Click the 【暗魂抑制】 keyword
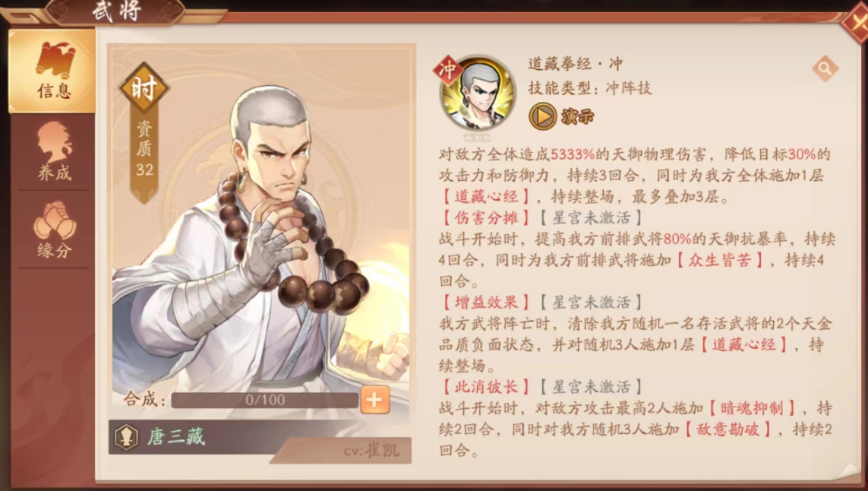868x491 pixels. (752, 408)
